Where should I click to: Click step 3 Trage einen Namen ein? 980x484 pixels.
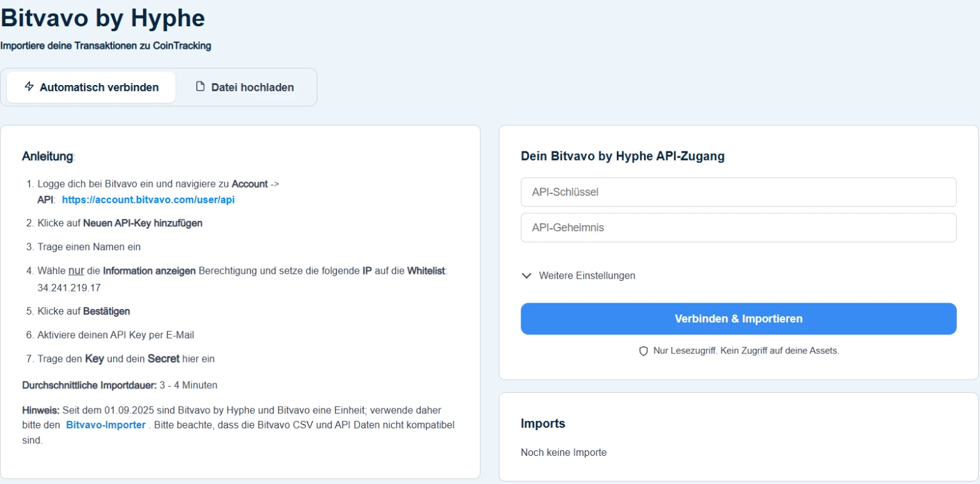pyautogui.click(x=89, y=247)
